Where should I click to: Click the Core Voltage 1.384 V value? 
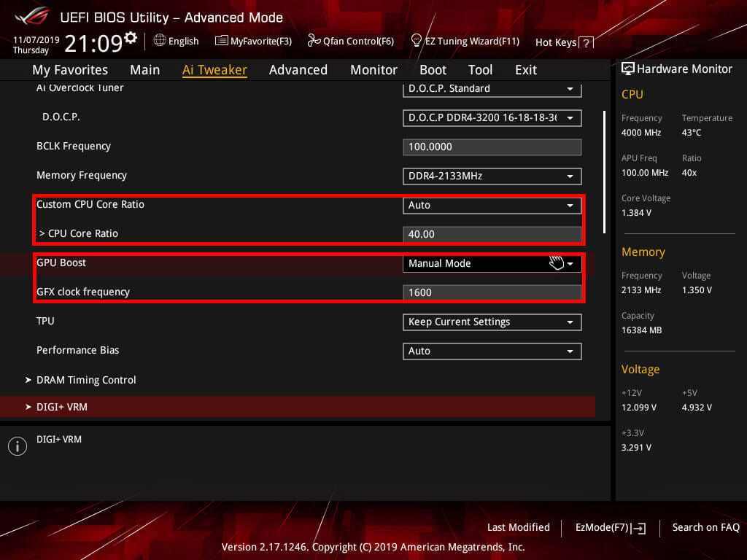click(636, 213)
